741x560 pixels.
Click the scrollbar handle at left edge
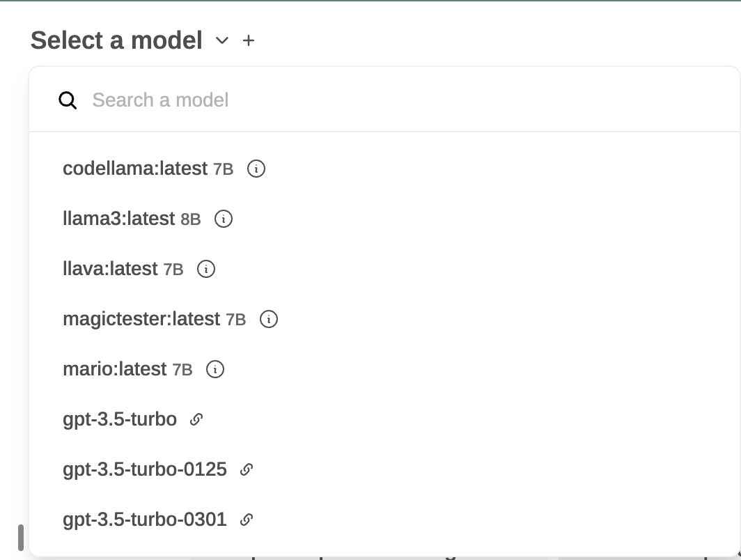[21, 537]
